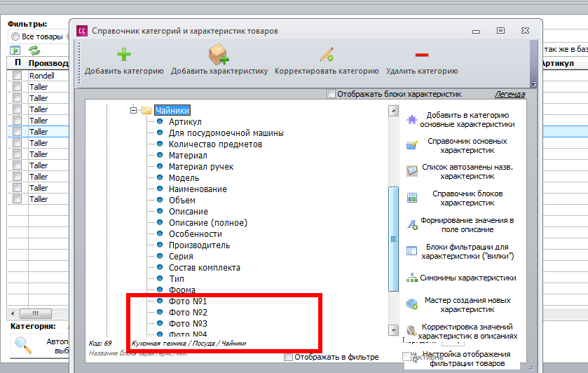This screenshot has height=373, width=588.
Task: Click the tree scrollbar down arrow
Action: click(x=393, y=330)
